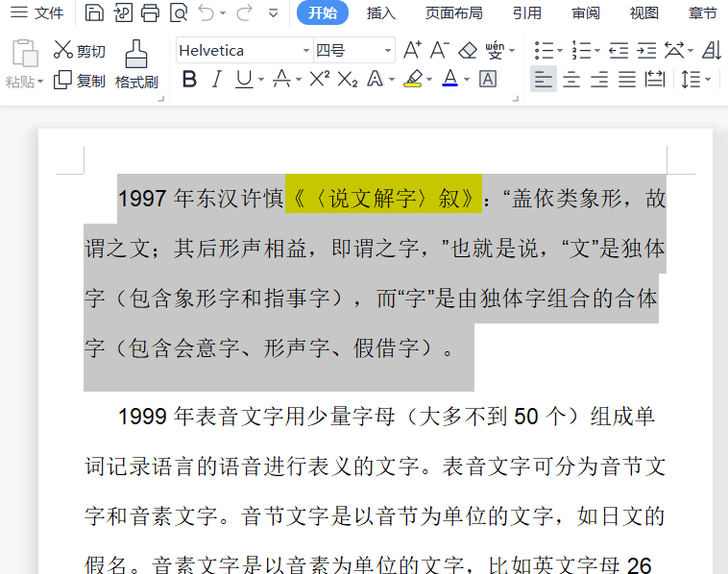Open the 章节 tab
The width and height of the screenshot is (728, 574).
(x=702, y=13)
